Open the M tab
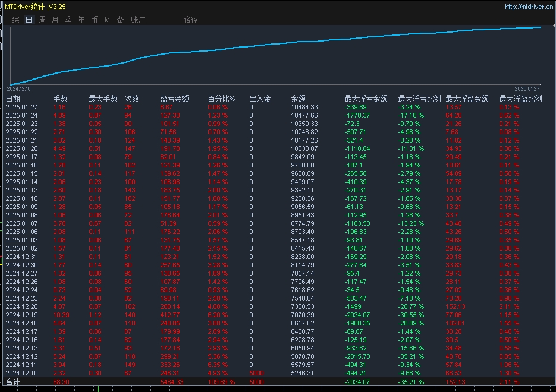The height and width of the screenshot is (392, 556). tap(107, 20)
